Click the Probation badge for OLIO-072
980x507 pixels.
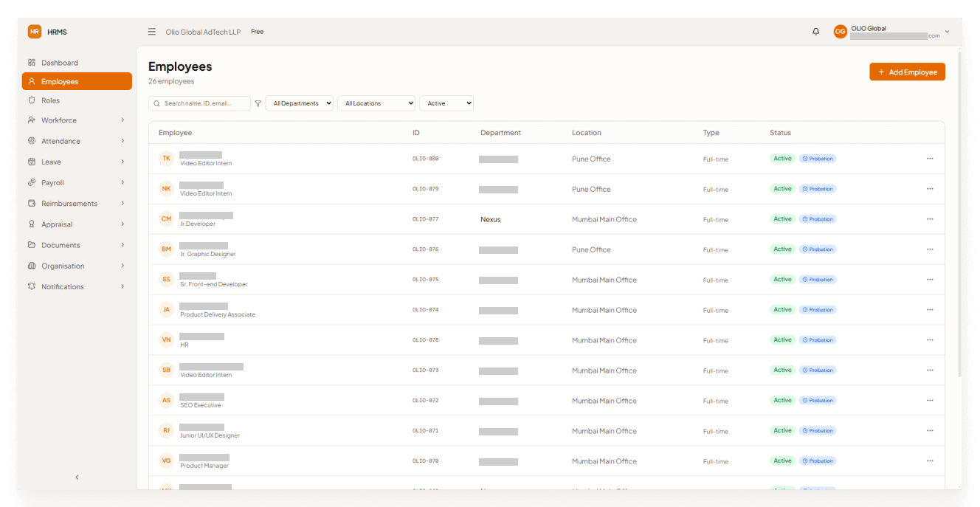pos(818,401)
